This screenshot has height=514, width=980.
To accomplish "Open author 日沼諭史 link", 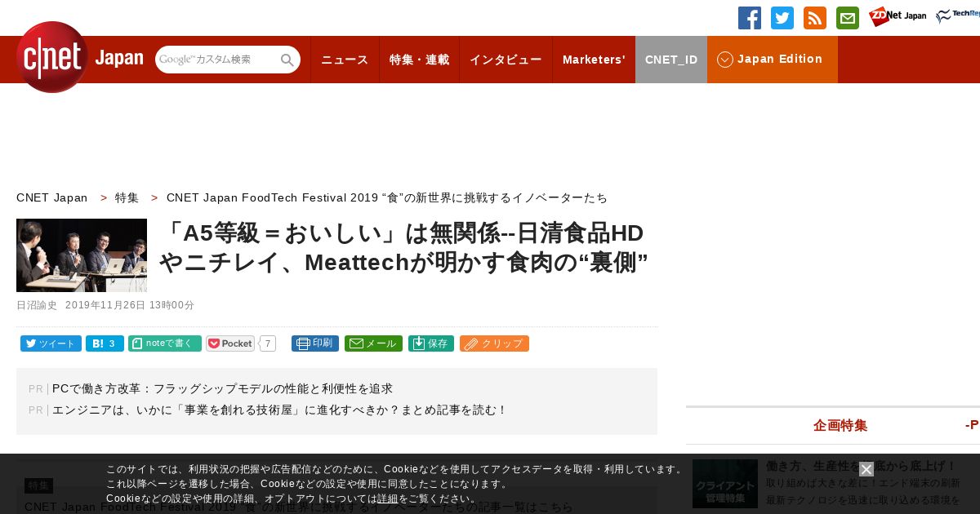I will tap(37, 305).
